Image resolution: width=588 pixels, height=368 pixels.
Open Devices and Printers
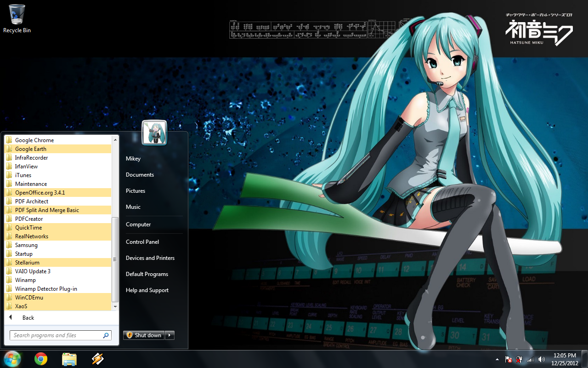pos(150,258)
